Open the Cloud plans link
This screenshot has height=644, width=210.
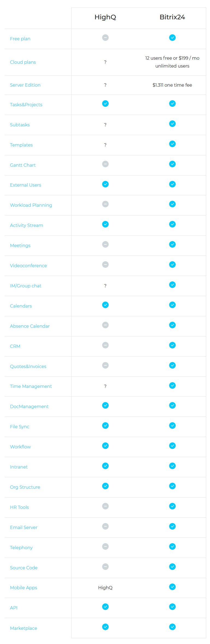(23, 62)
